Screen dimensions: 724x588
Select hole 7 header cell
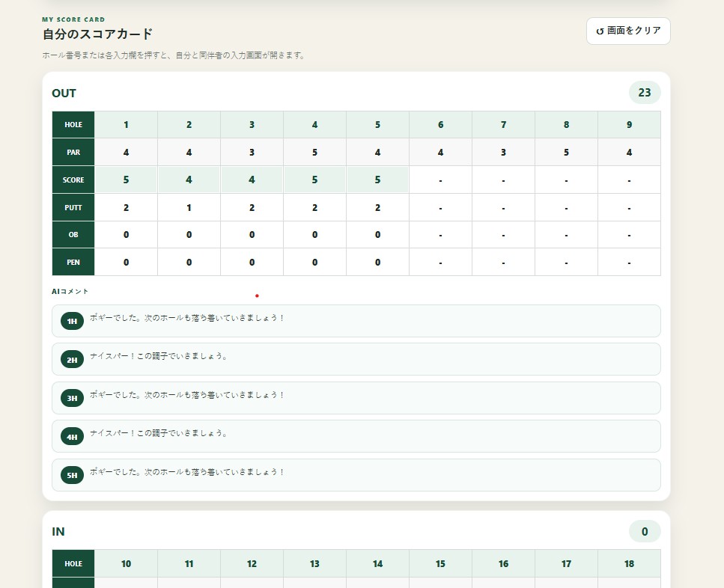click(503, 124)
